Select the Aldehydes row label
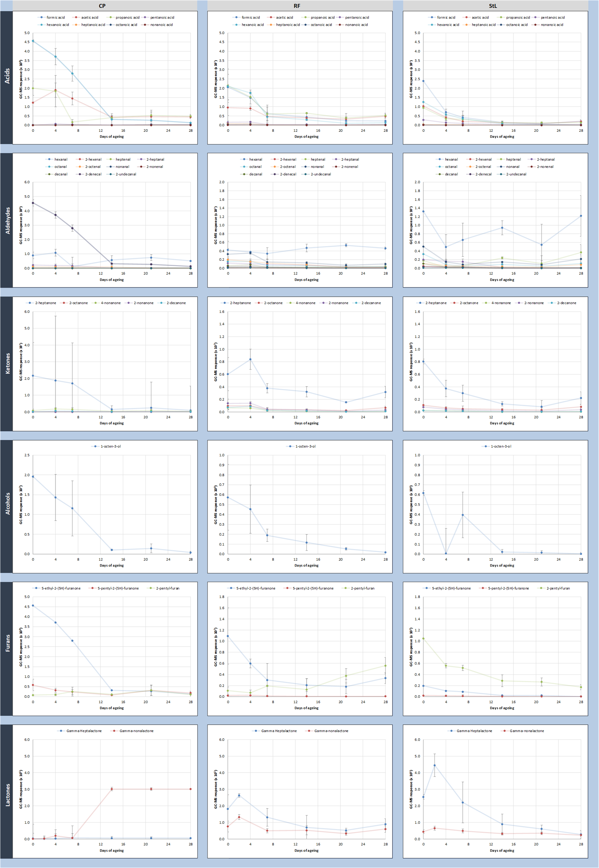 point(7,220)
